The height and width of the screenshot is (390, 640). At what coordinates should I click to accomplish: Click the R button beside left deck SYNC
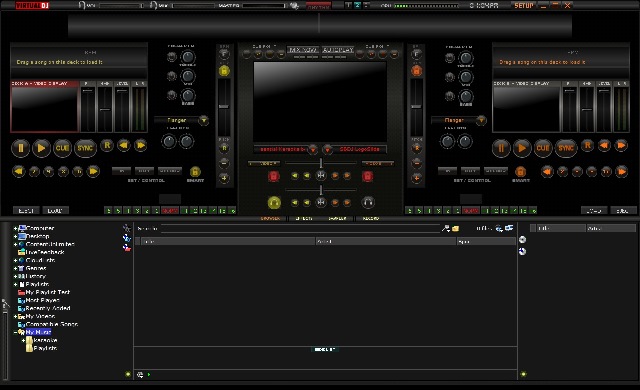tap(107, 145)
